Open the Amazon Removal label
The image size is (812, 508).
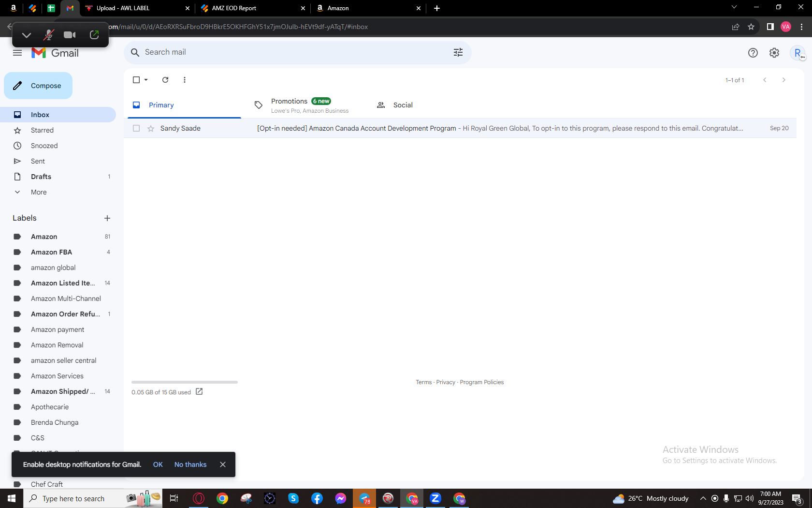58,345
